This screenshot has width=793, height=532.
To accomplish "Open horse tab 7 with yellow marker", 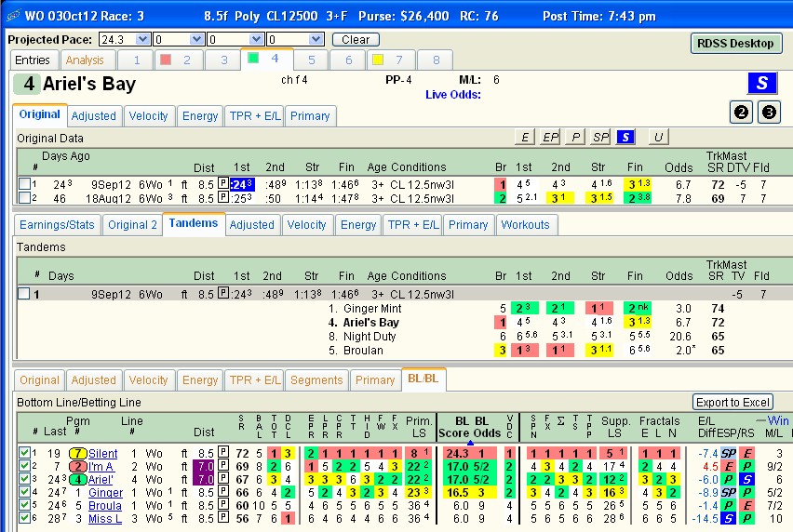I will coord(390,60).
